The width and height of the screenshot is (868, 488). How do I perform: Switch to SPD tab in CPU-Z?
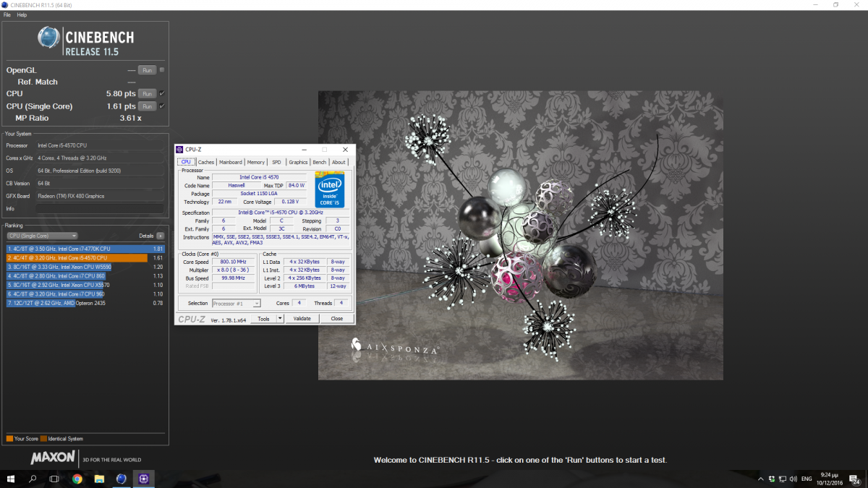276,162
